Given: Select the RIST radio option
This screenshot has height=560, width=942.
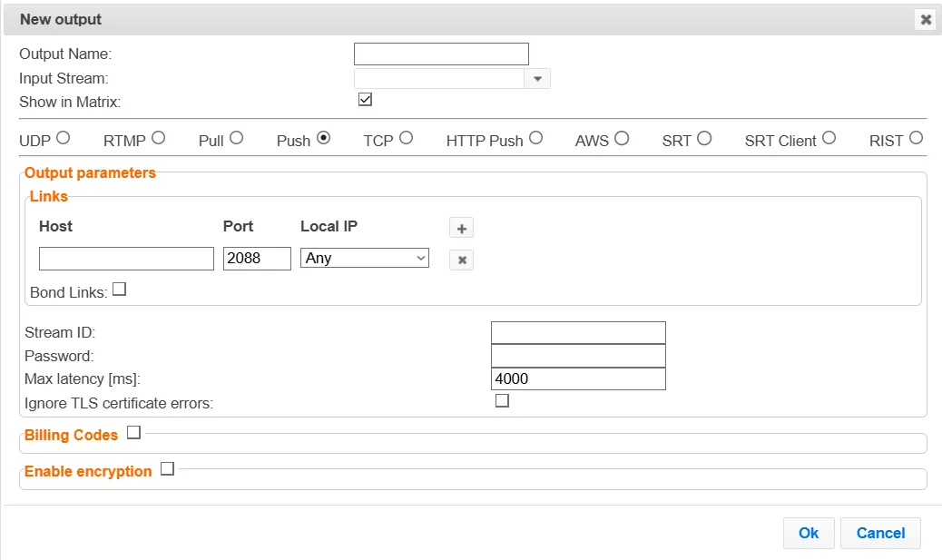Looking at the screenshot, I should pyautogui.click(x=916, y=138).
